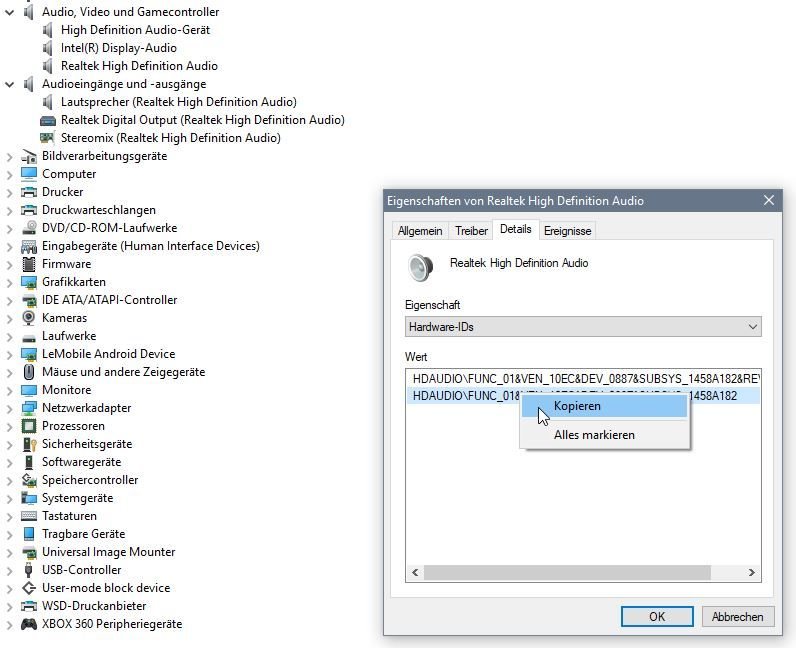Expand the User-mode block device arrow
This screenshot has width=796, height=648.
(x=9, y=589)
